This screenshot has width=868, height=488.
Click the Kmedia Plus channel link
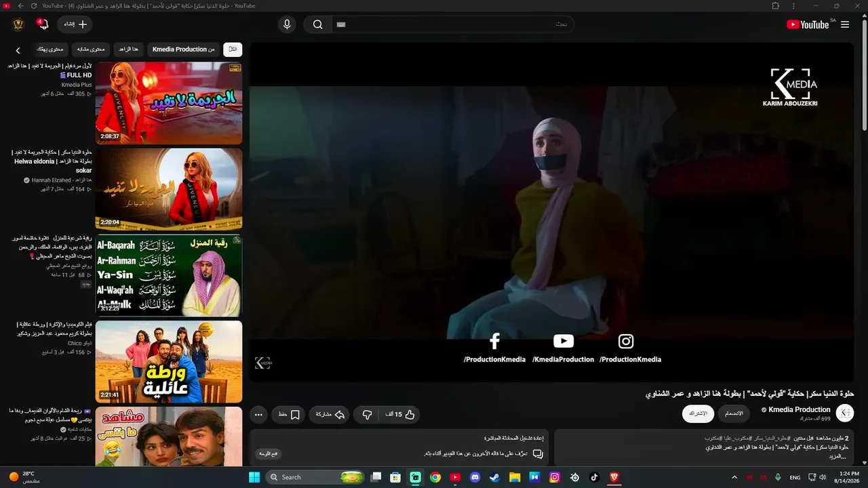pyautogui.click(x=77, y=85)
